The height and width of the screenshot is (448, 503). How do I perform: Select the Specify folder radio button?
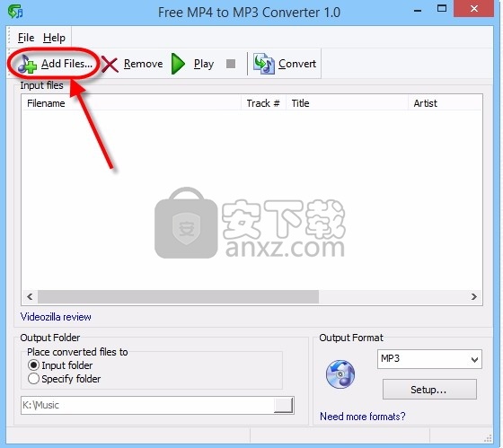(x=33, y=379)
